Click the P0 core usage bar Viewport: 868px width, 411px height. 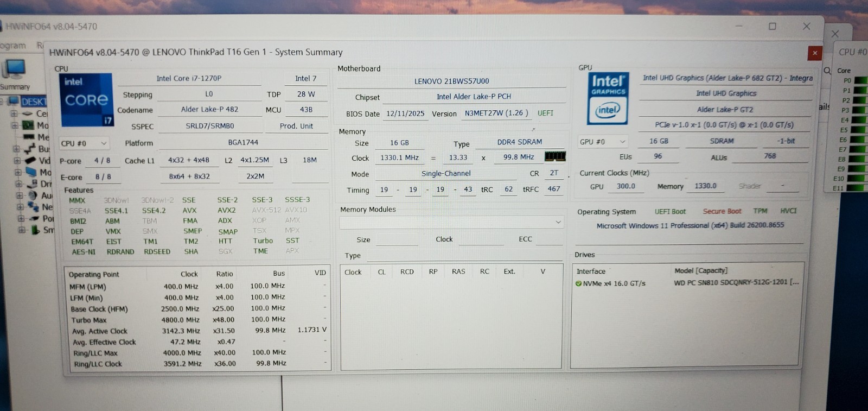pyautogui.click(x=860, y=80)
